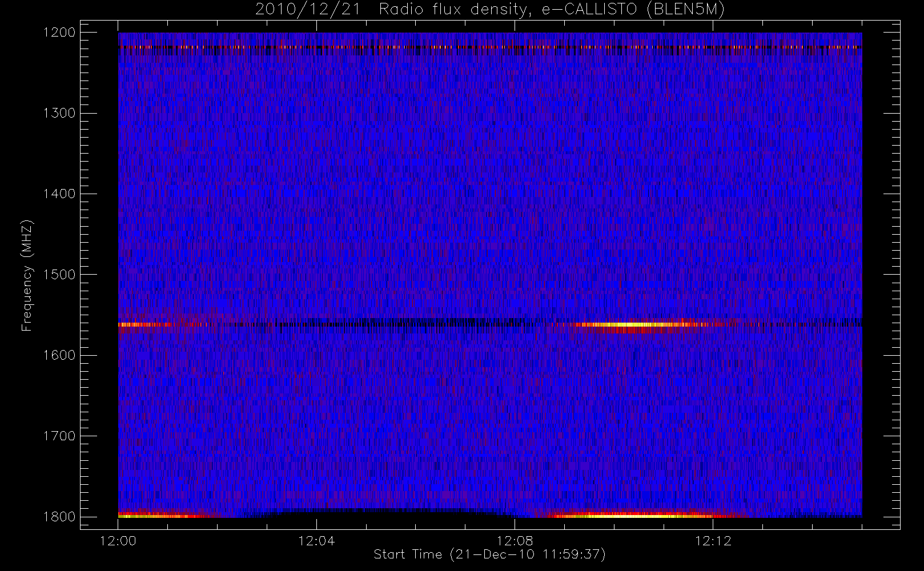
Task: Click the 1600 frequency tick label
Action: click(x=59, y=355)
